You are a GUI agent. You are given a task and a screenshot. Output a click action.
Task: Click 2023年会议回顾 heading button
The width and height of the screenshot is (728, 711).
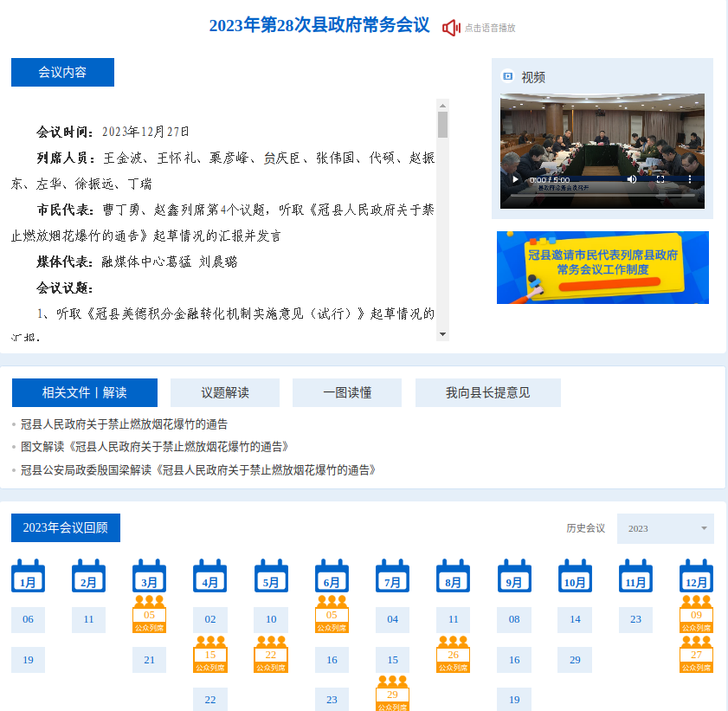(66, 527)
